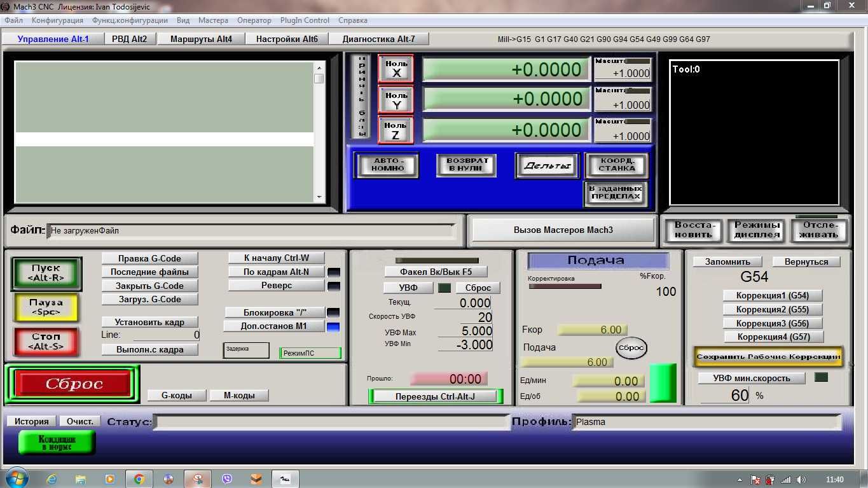Zero the X axis with Ноль X
Screen dimensions: 868x488
pyautogui.click(x=396, y=69)
